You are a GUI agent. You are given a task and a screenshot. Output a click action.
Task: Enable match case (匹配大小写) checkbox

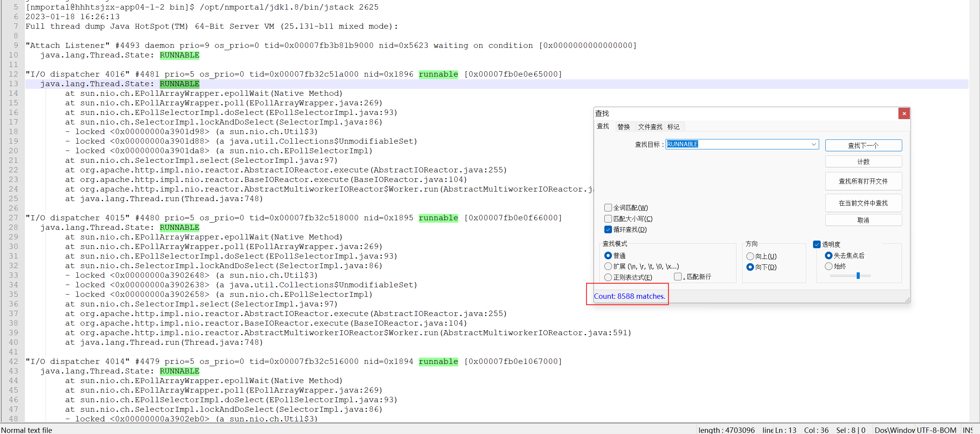click(608, 219)
